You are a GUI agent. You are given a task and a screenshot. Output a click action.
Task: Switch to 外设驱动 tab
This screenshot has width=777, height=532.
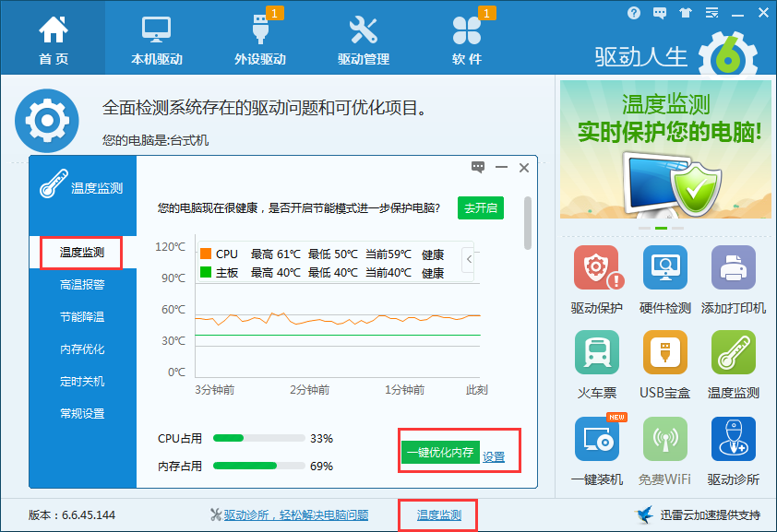click(x=260, y=40)
